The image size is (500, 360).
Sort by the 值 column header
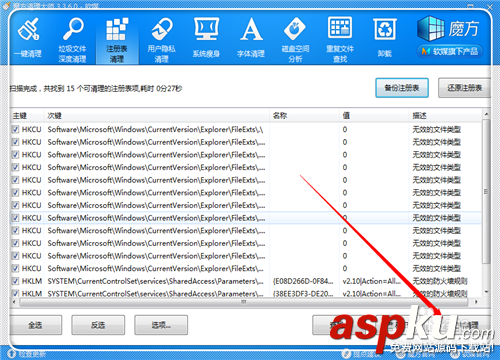[x=374, y=116]
